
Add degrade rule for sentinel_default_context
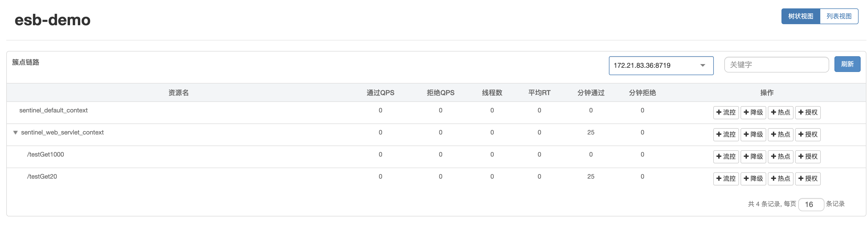click(753, 112)
